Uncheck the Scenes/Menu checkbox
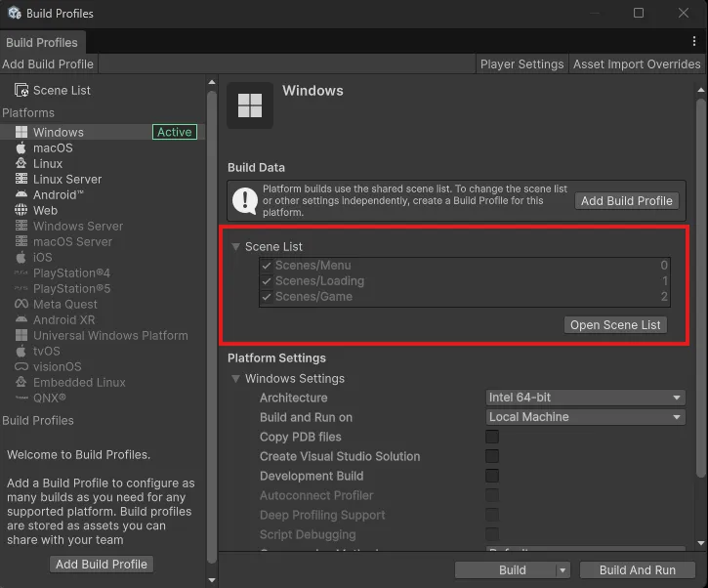Image resolution: width=708 pixels, height=588 pixels. 267,266
